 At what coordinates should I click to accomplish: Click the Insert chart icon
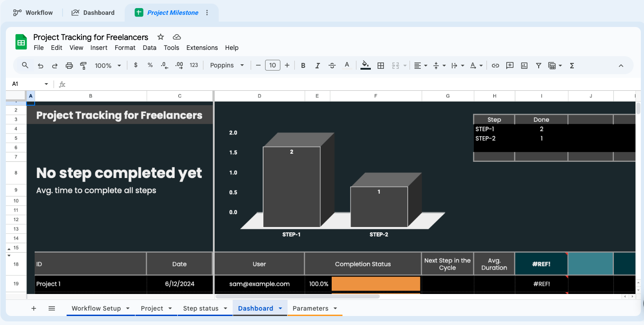click(524, 66)
